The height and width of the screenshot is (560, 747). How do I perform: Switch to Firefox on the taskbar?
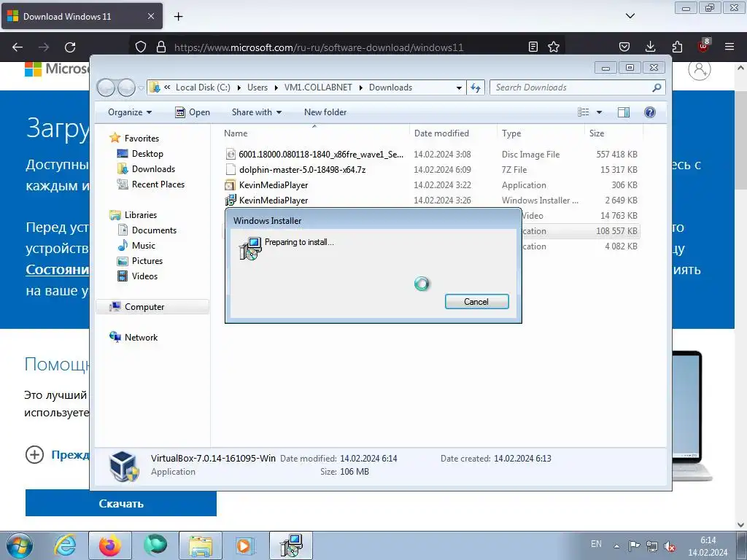click(x=110, y=545)
